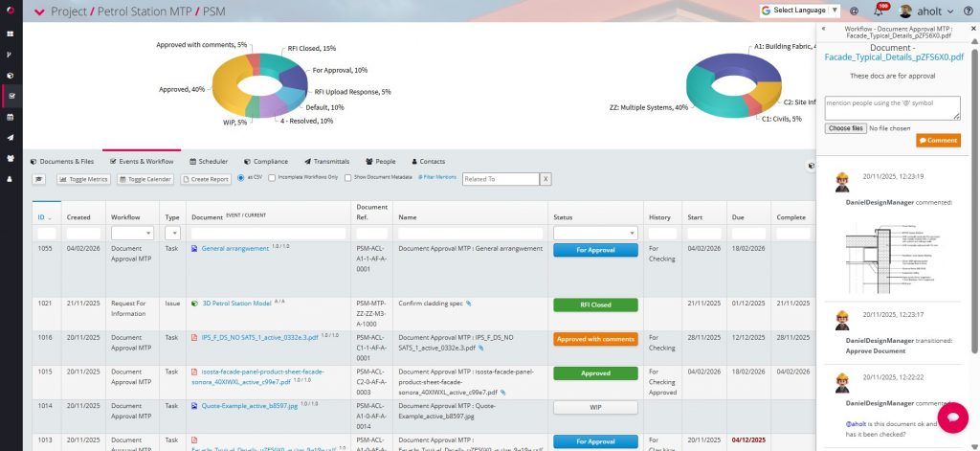Open facade detail drawing thumbnail in comments

pos(893,259)
